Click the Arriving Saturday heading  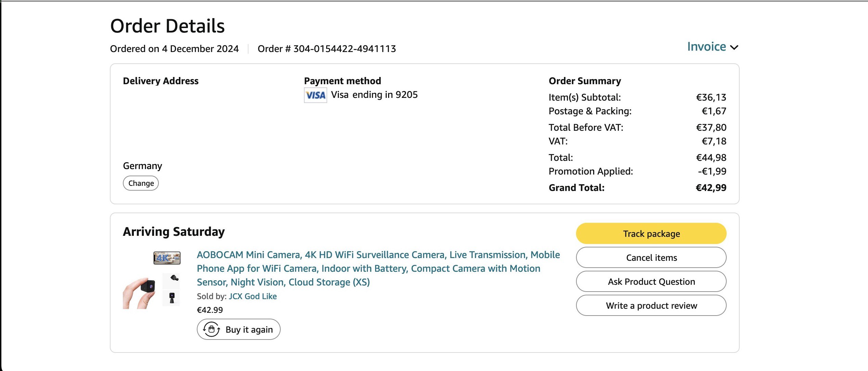coord(174,232)
